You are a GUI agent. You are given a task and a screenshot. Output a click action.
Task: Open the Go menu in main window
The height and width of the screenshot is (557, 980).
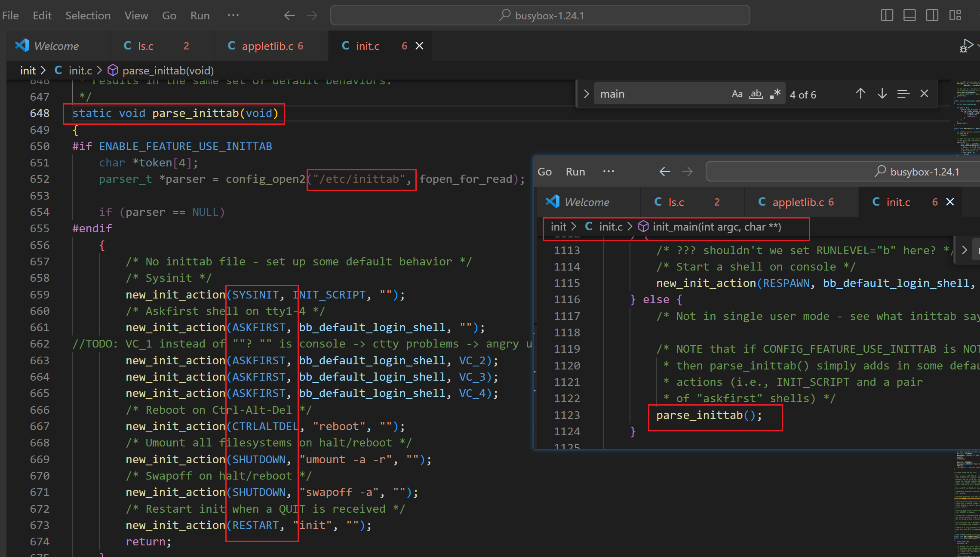pyautogui.click(x=169, y=15)
